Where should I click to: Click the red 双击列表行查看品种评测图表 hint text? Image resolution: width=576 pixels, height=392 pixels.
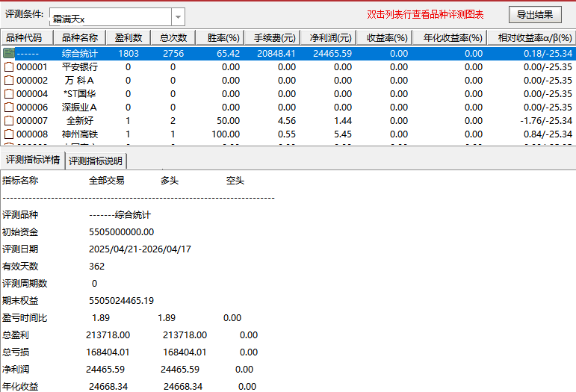[x=425, y=15]
